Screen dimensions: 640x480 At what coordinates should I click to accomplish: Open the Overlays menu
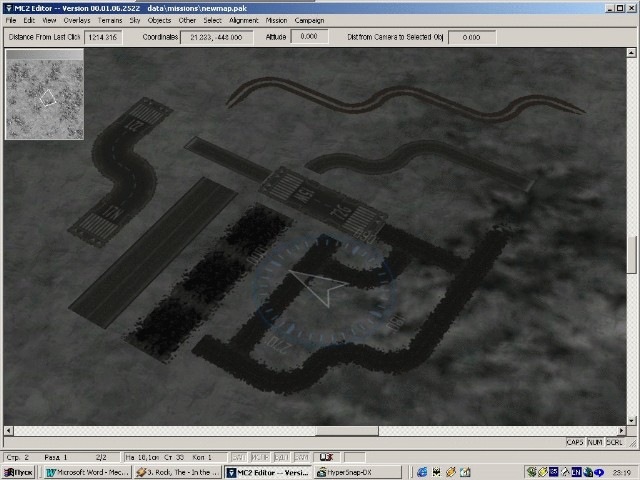(x=77, y=20)
